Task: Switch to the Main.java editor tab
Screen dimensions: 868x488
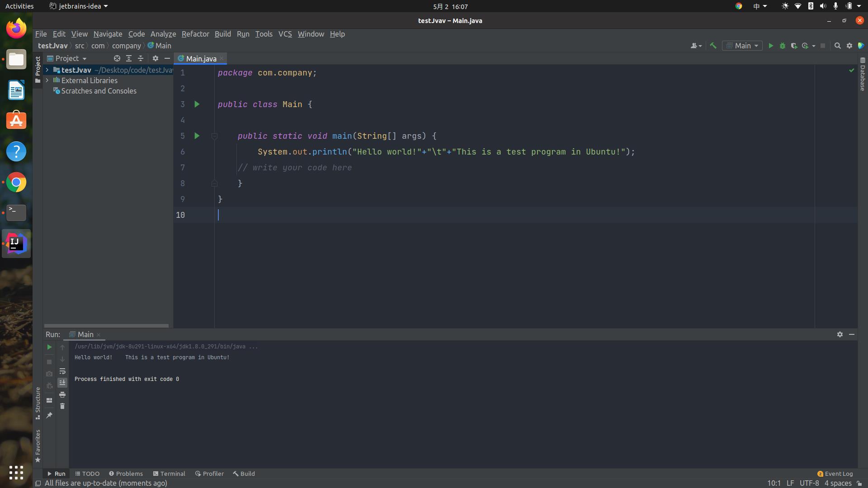Action: pos(201,59)
